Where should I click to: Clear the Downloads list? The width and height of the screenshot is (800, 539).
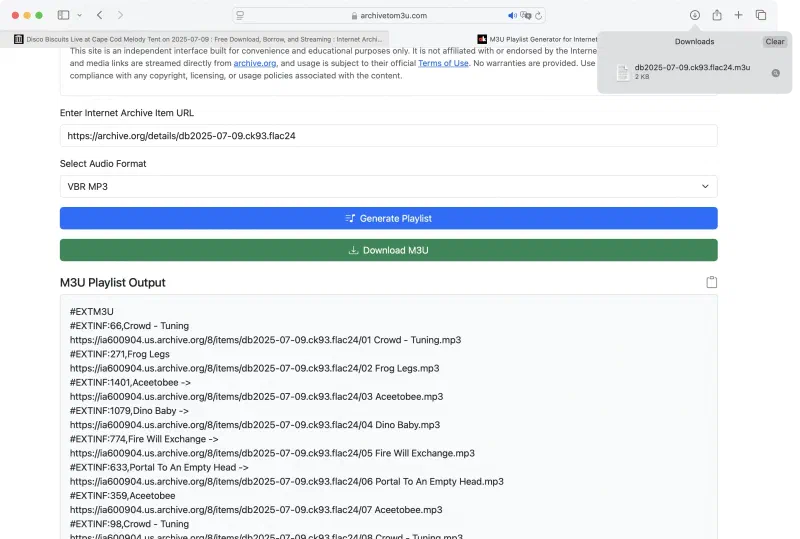point(775,42)
